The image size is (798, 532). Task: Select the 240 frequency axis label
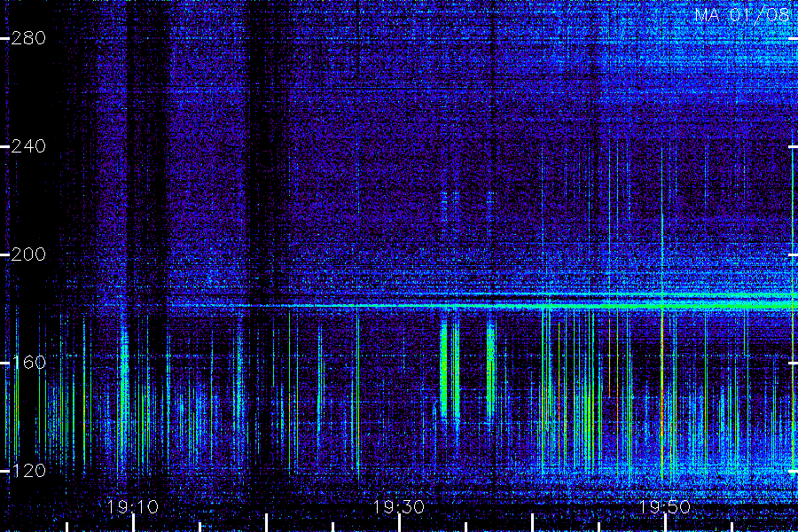(x=28, y=146)
